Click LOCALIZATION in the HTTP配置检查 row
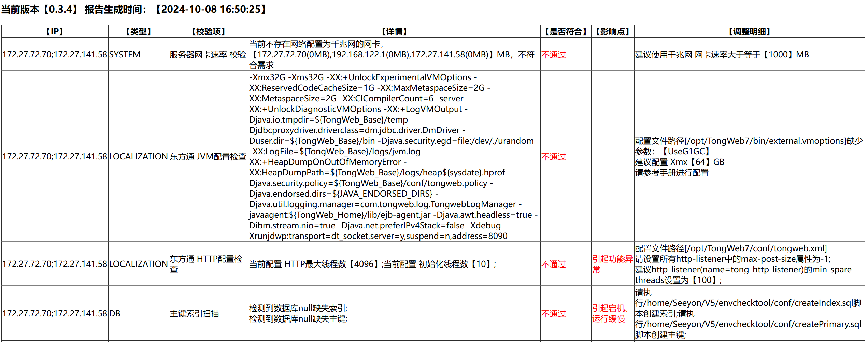Viewport: 868px width, 342px height. click(138, 264)
